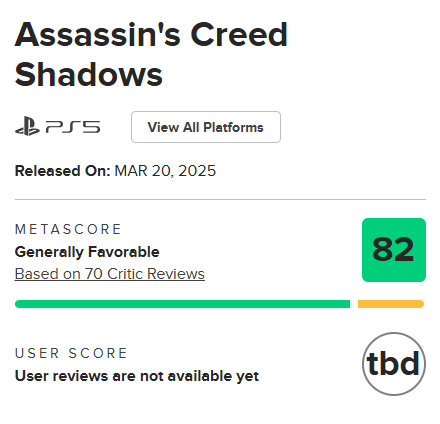Click the PS5 wordmark logo

click(73, 127)
